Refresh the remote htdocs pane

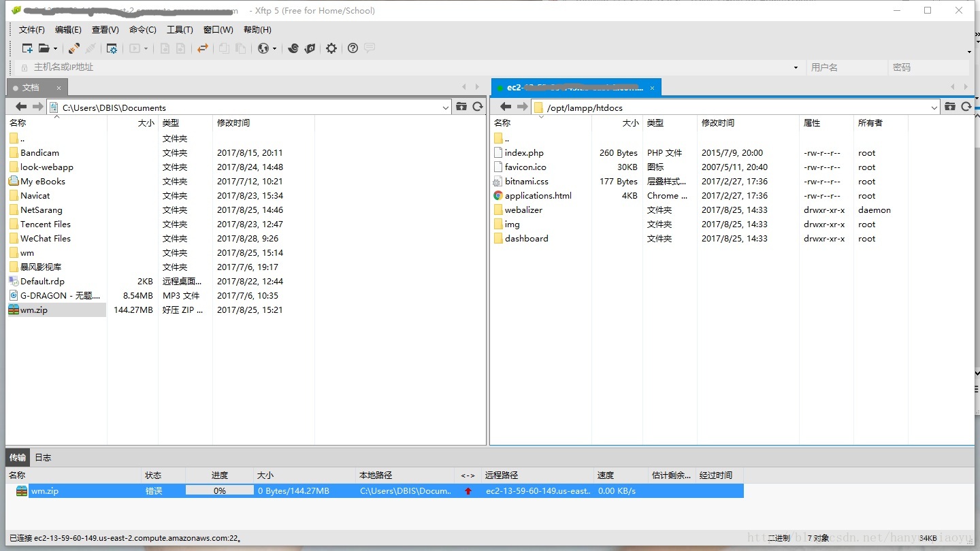coord(966,107)
